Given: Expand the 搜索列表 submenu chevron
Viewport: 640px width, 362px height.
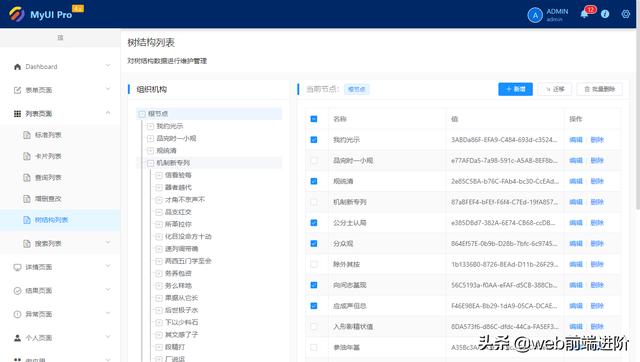Looking at the screenshot, I should pyautogui.click(x=108, y=243).
